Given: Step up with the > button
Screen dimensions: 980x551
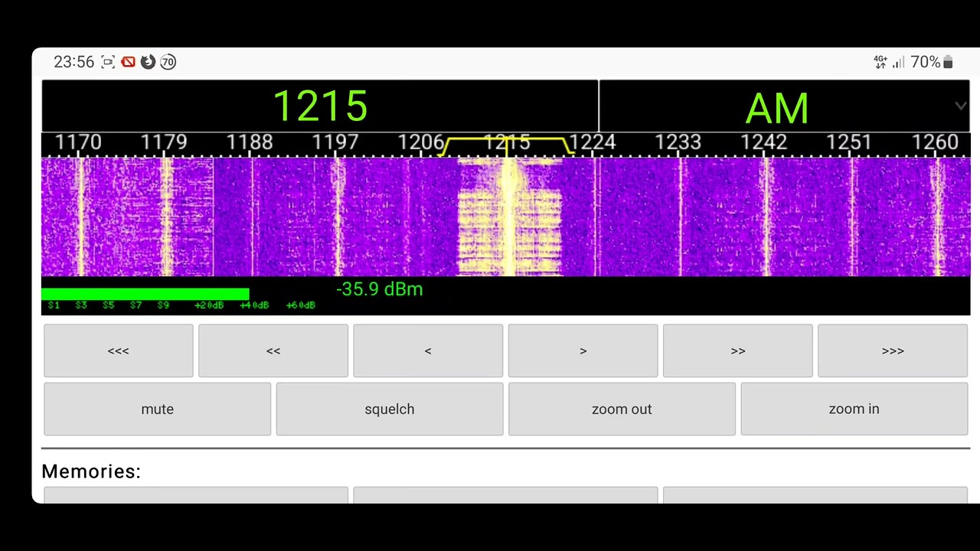Looking at the screenshot, I should click(583, 350).
